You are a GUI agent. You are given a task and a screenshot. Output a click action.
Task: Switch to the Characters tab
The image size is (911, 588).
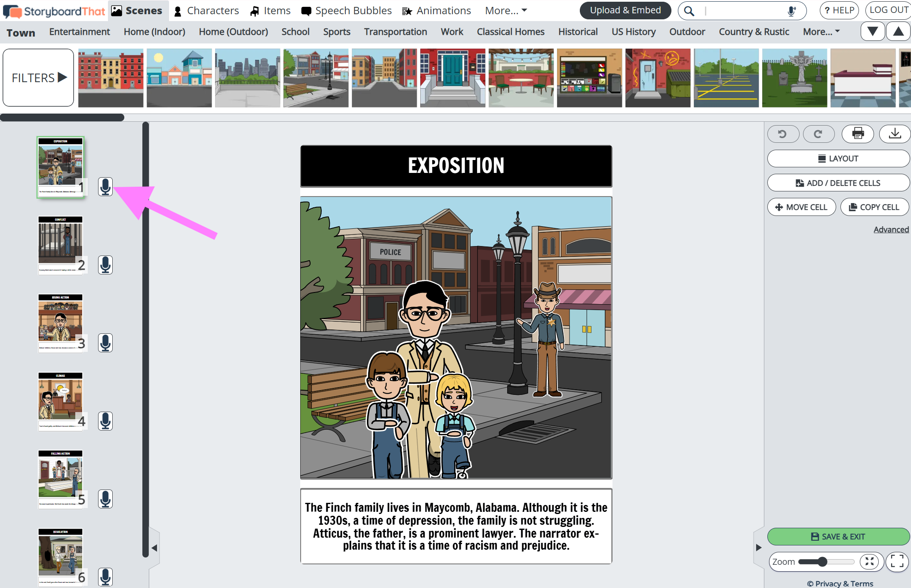point(206,11)
